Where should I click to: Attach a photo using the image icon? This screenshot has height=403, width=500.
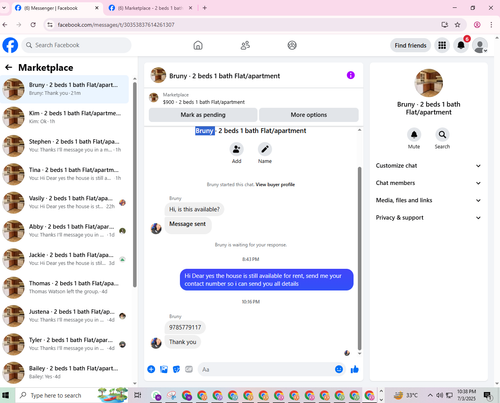click(164, 369)
